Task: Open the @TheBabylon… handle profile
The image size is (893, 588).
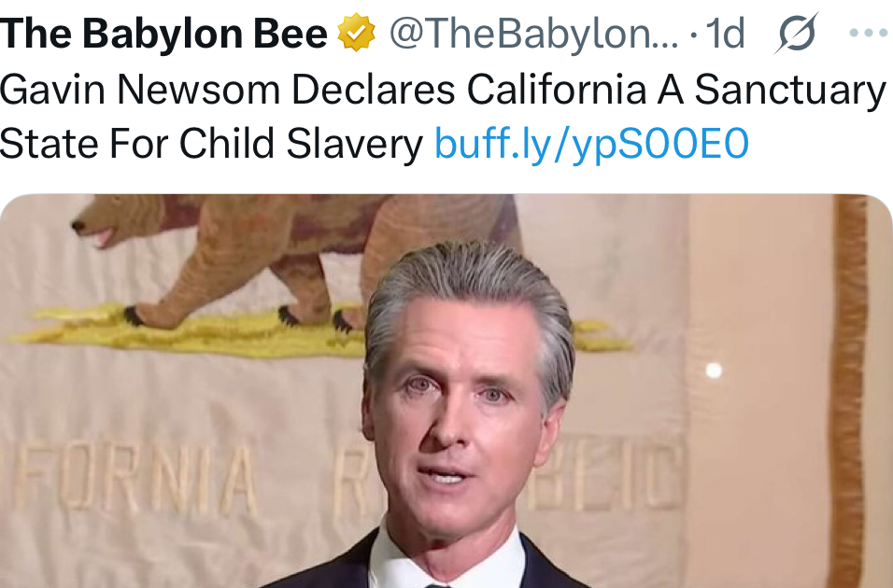Action: click(533, 33)
